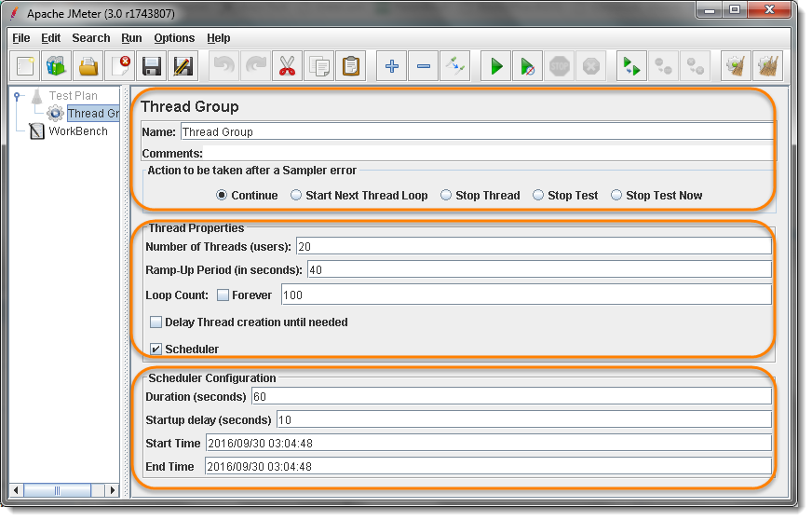Viewport: 812px width, 521px height.
Task: Click the Shutdown X icon
Action: 591,66
